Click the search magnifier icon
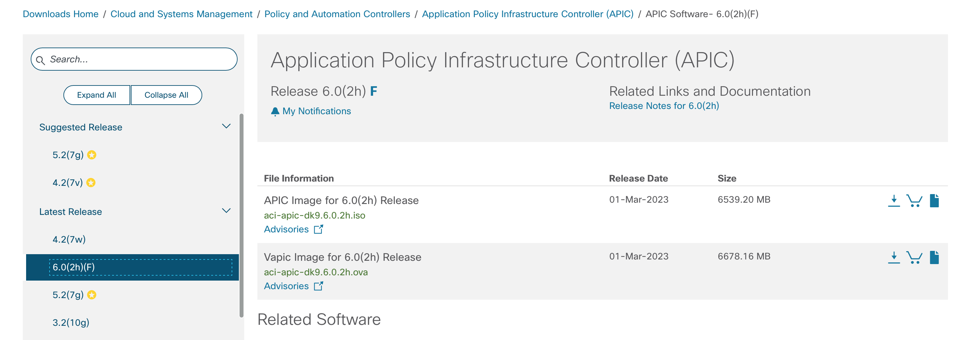The width and height of the screenshot is (980, 340). [x=40, y=60]
